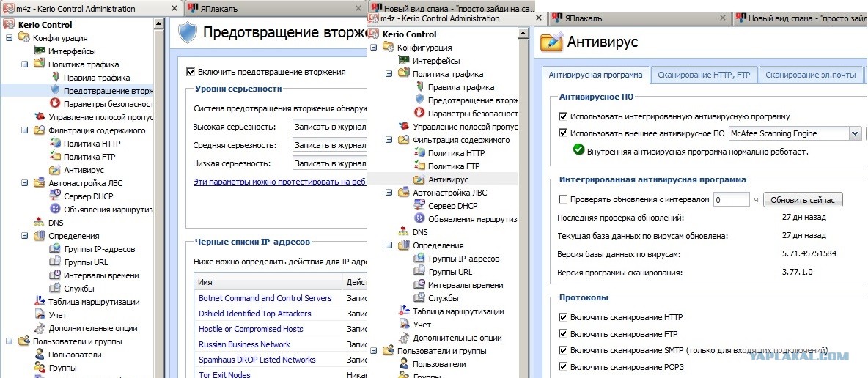Open Высокая серьезность action dropdown

(329, 127)
